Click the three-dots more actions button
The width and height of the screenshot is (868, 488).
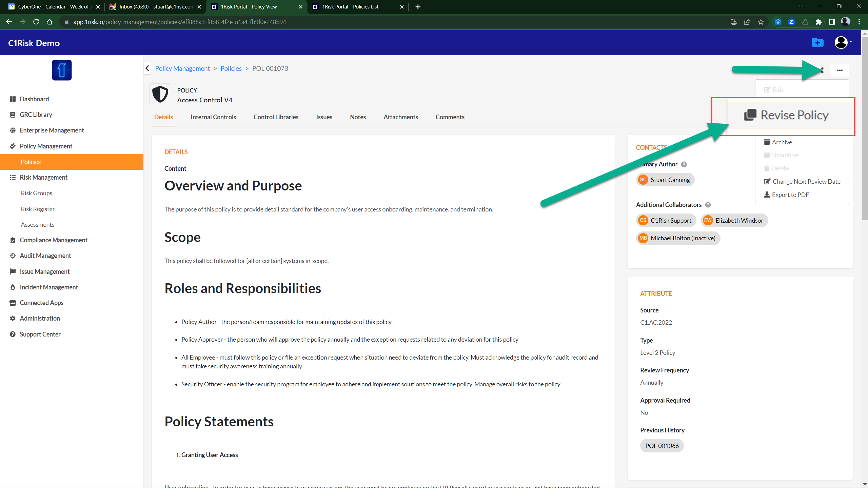pos(840,70)
